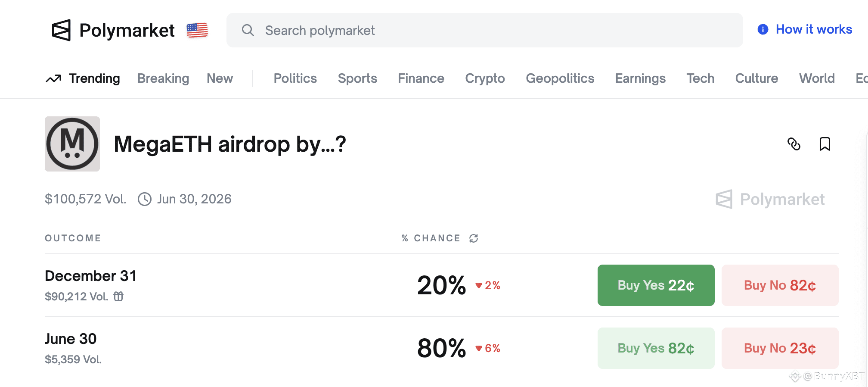Screen dimensions: 868x387
Task: Bookmark the MegaETH airdrop market
Action: pos(825,144)
